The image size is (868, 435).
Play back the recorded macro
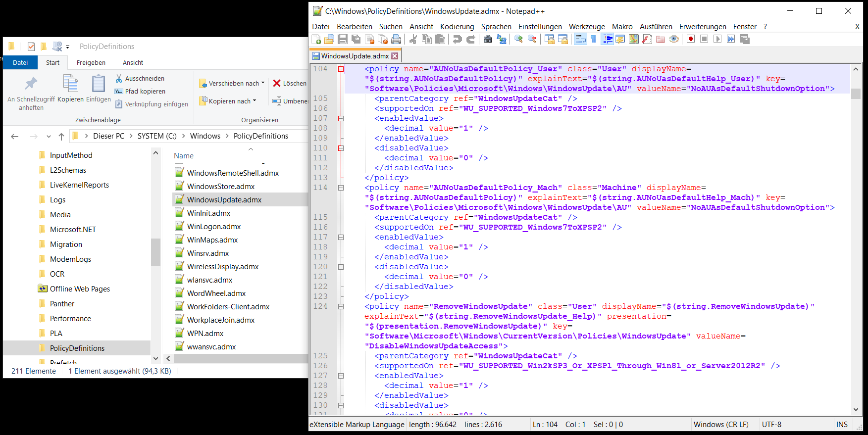click(x=717, y=39)
